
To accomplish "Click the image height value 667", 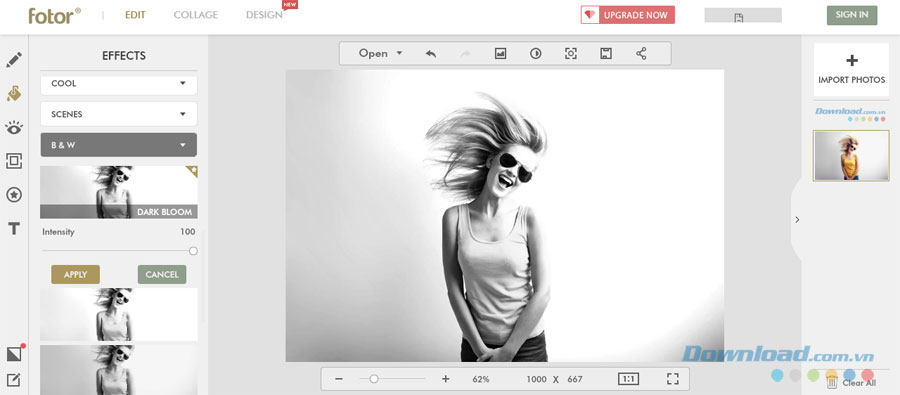I will [575, 379].
